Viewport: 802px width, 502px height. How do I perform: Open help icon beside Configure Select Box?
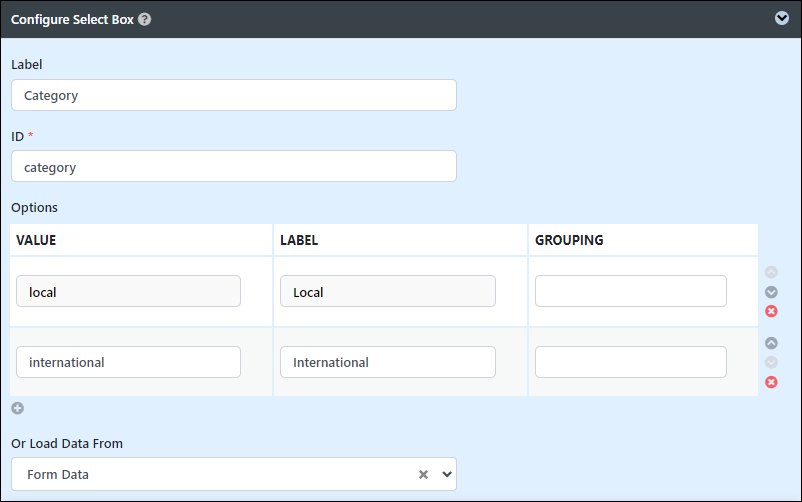[145, 19]
